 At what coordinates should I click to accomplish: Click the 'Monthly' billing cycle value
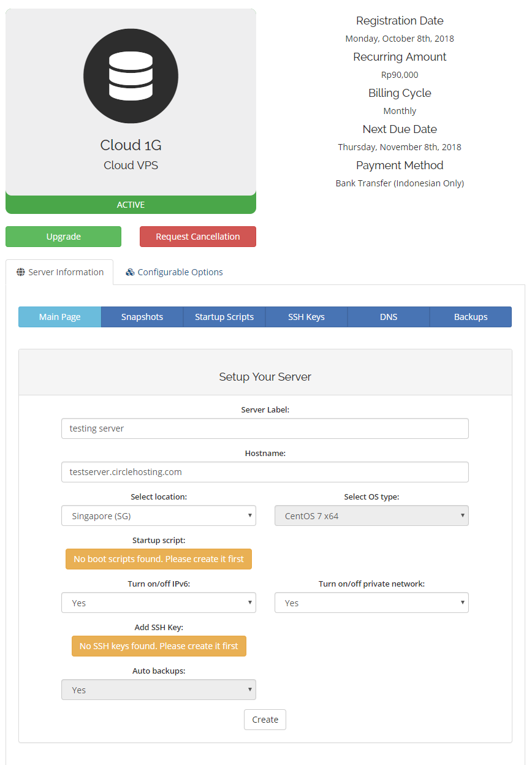coord(400,111)
